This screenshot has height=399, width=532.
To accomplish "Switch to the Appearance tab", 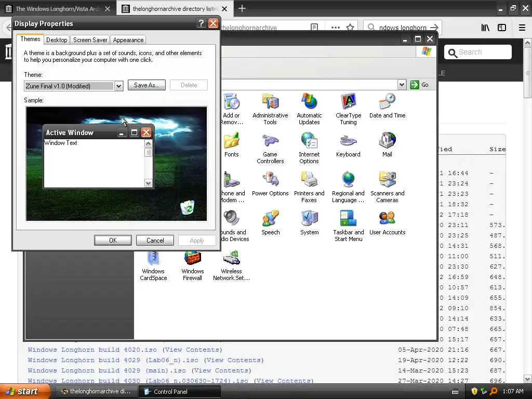I will coord(128,40).
